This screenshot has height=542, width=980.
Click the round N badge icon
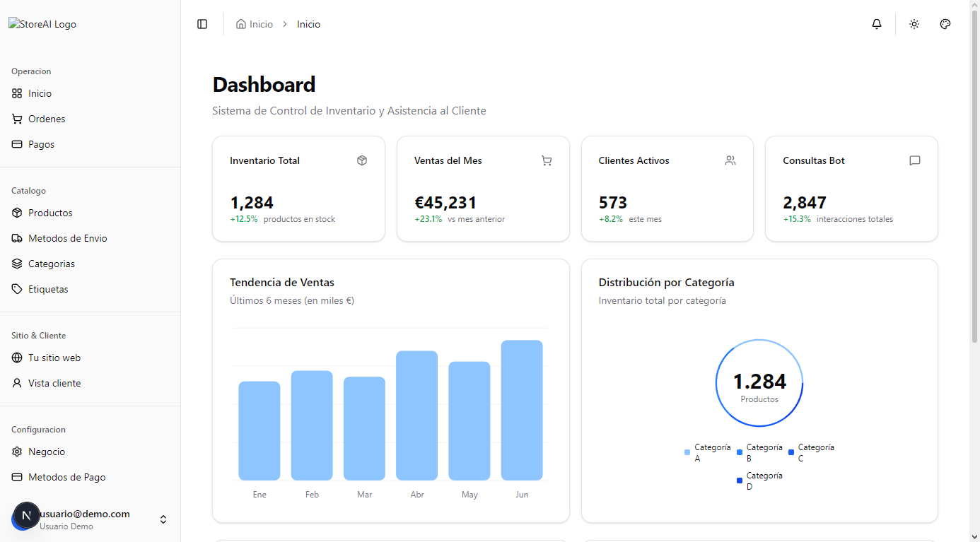(27, 516)
